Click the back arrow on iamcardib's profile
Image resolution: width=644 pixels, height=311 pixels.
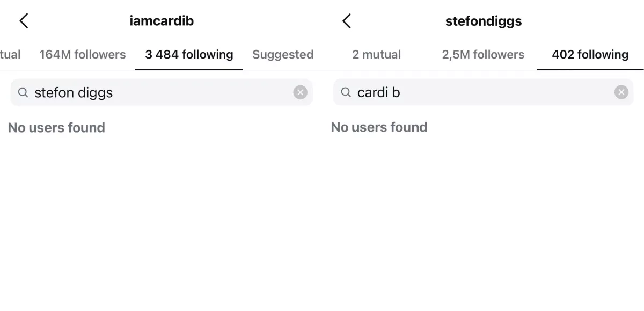pyautogui.click(x=24, y=20)
